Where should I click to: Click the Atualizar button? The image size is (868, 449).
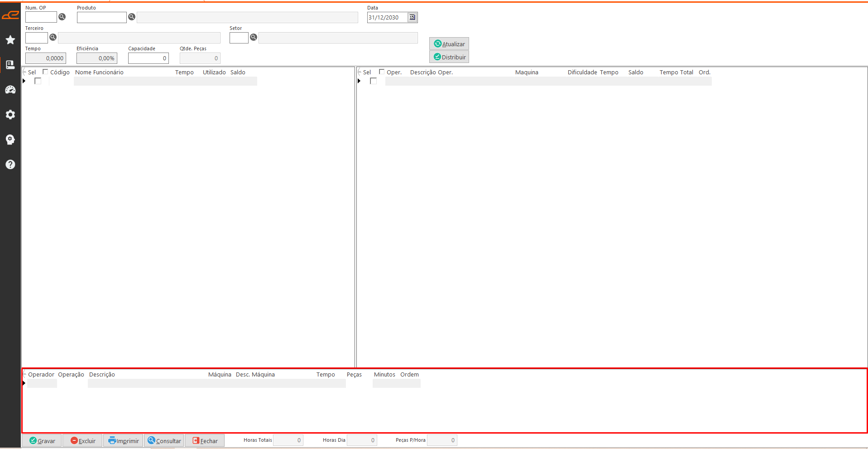tap(449, 44)
